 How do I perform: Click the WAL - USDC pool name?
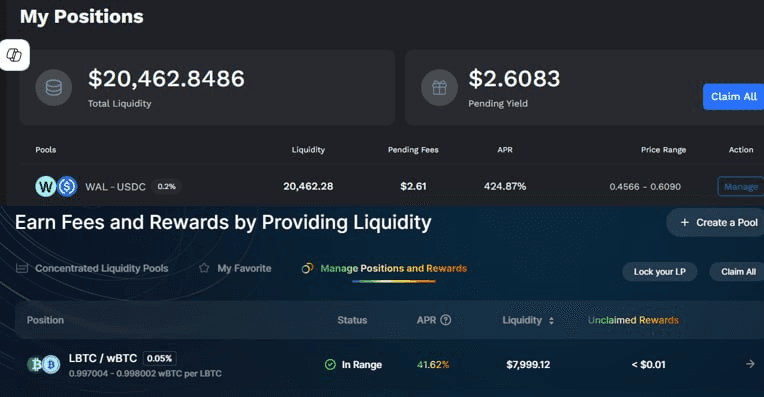coord(115,187)
